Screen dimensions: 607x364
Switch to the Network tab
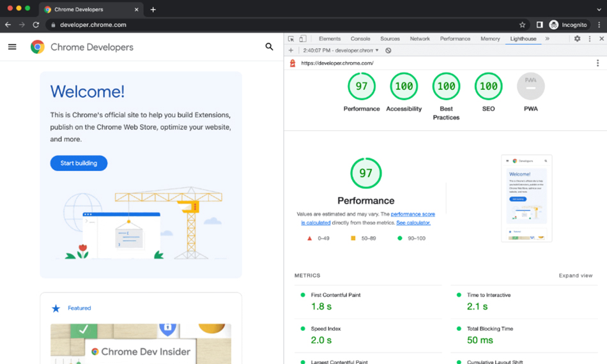click(x=420, y=39)
